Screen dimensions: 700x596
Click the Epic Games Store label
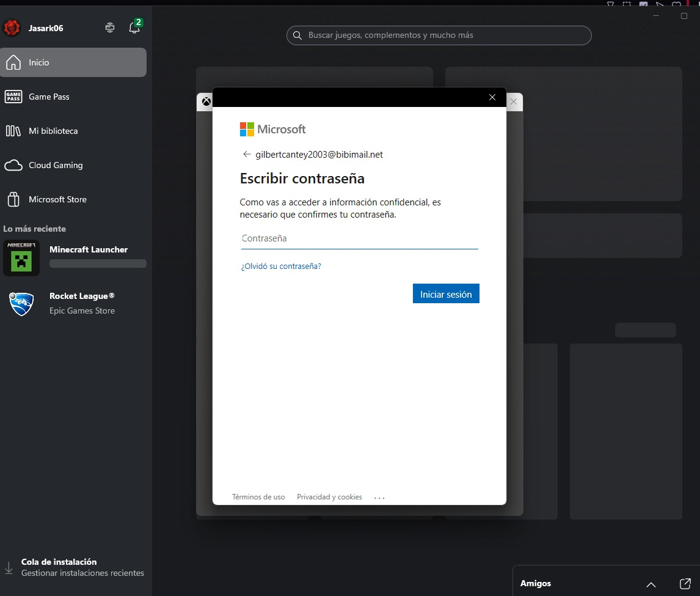click(x=82, y=311)
